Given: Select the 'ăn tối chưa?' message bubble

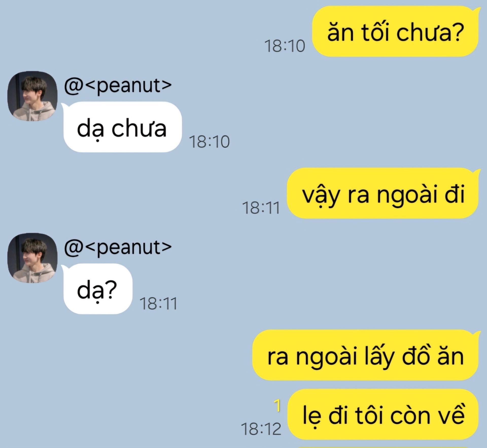Looking at the screenshot, I should pyautogui.click(x=395, y=31).
